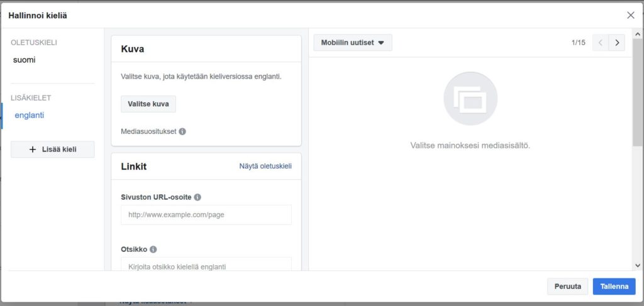This screenshot has width=644, height=306.
Task: Click the media placeholder icon in preview
Action: coord(470,99)
